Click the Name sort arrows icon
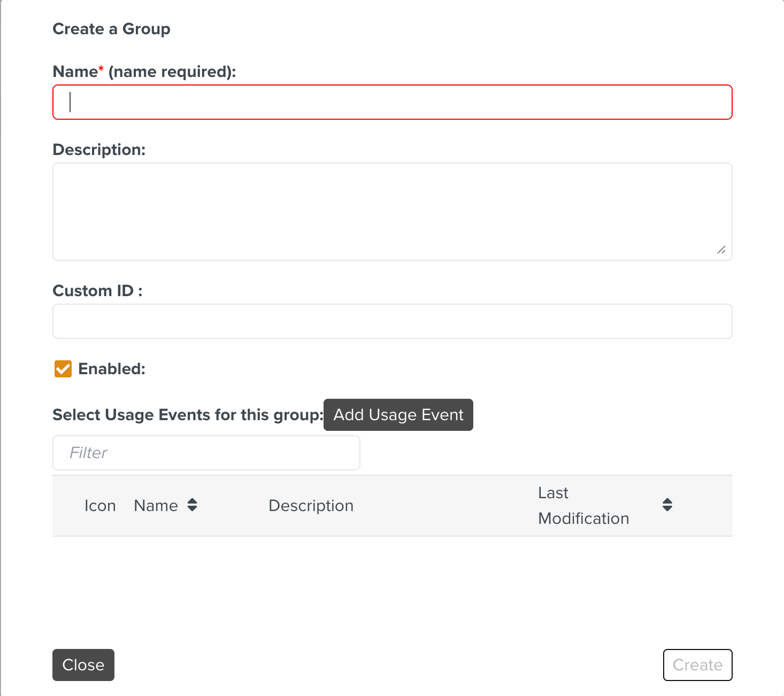This screenshot has height=696, width=784. pyautogui.click(x=193, y=505)
